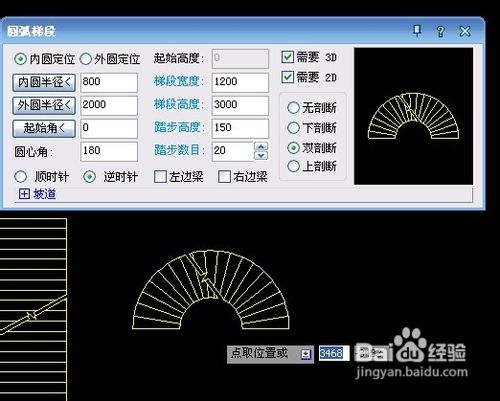Viewport: 500px width, 401px height.
Task: Choose the 顺时针 direction option
Action: click(21, 177)
